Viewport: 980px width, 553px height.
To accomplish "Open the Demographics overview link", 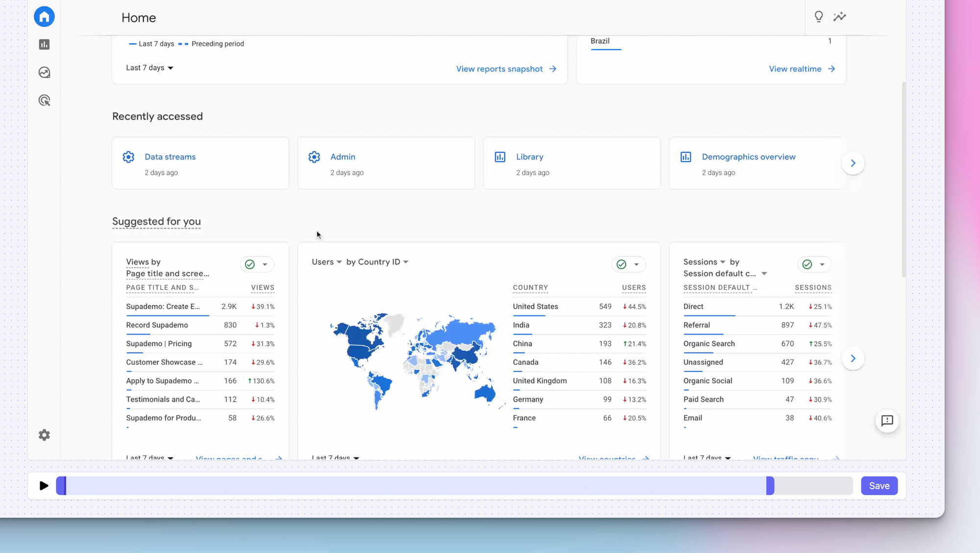I will coord(749,157).
